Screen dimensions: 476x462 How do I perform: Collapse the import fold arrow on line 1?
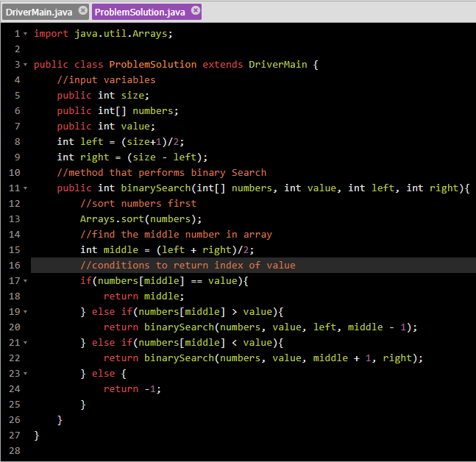pos(26,34)
